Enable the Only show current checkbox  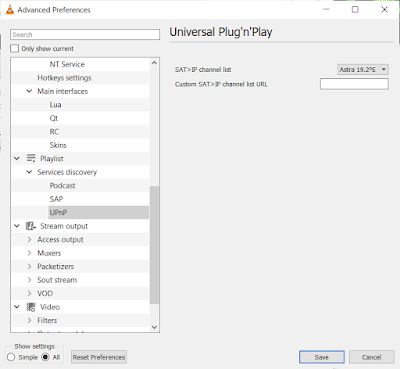tap(14, 49)
